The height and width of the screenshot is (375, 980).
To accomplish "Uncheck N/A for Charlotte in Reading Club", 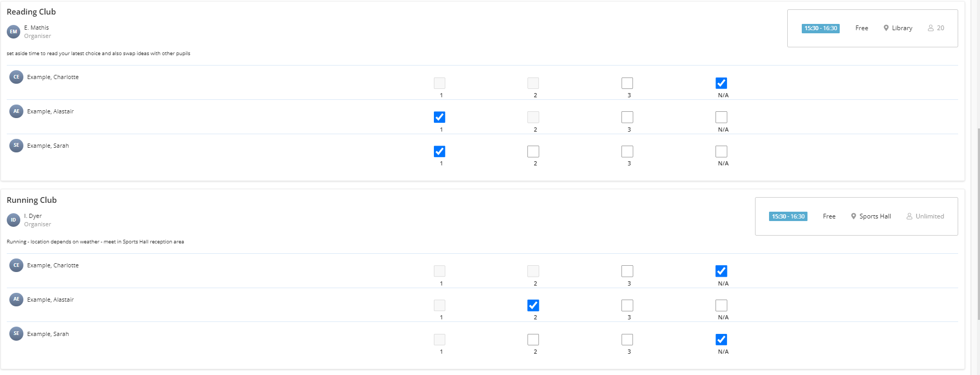I will tap(721, 83).
